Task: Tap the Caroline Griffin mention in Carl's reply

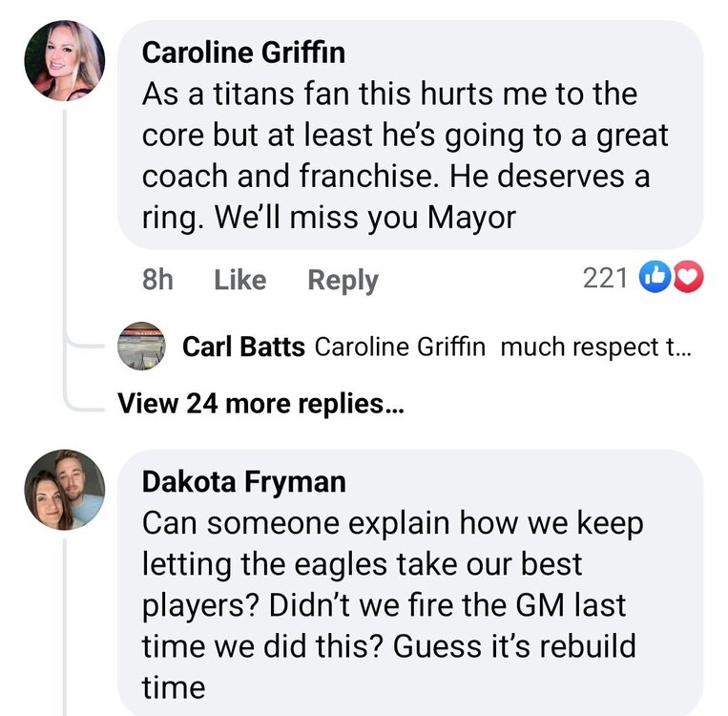Action: [x=401, y=347]
